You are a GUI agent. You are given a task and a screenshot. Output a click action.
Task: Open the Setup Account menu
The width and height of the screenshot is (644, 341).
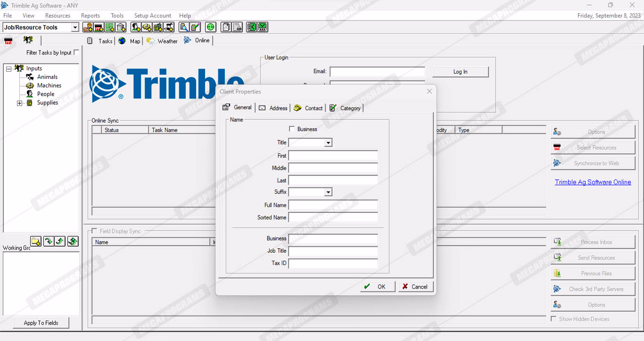[x=153, y=16]
